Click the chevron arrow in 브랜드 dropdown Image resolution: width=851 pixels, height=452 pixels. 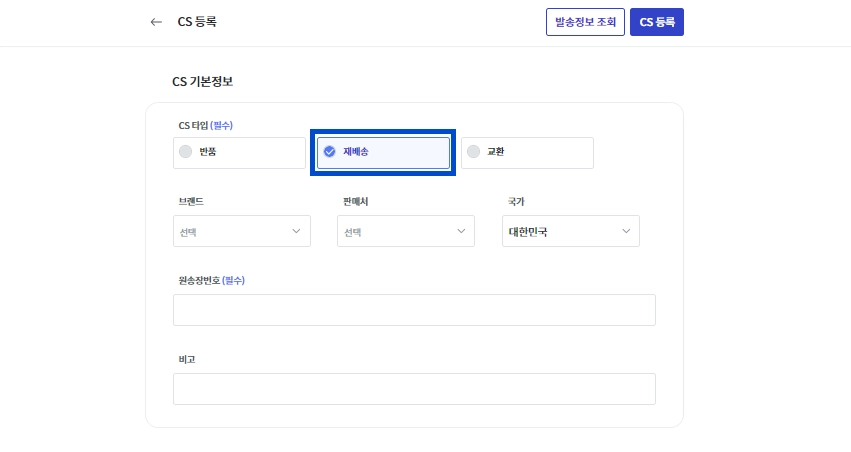[296, 231]
